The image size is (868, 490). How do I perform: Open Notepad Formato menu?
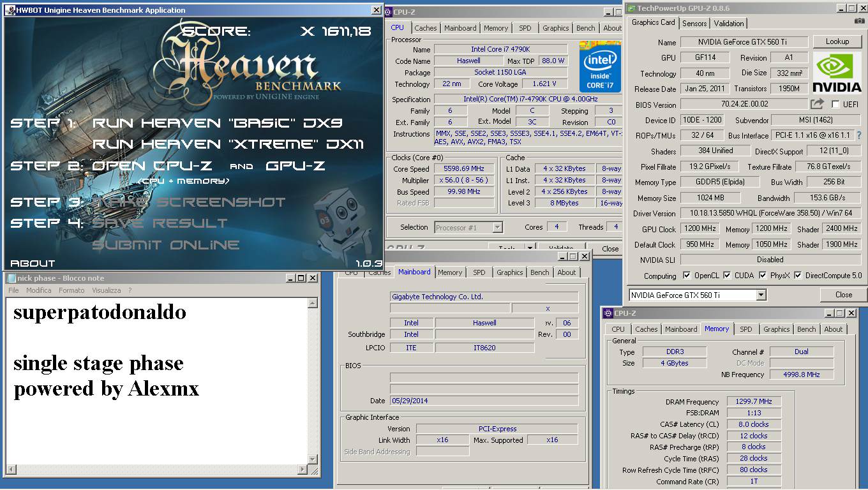pyautogui.click(x=71, y=290)
